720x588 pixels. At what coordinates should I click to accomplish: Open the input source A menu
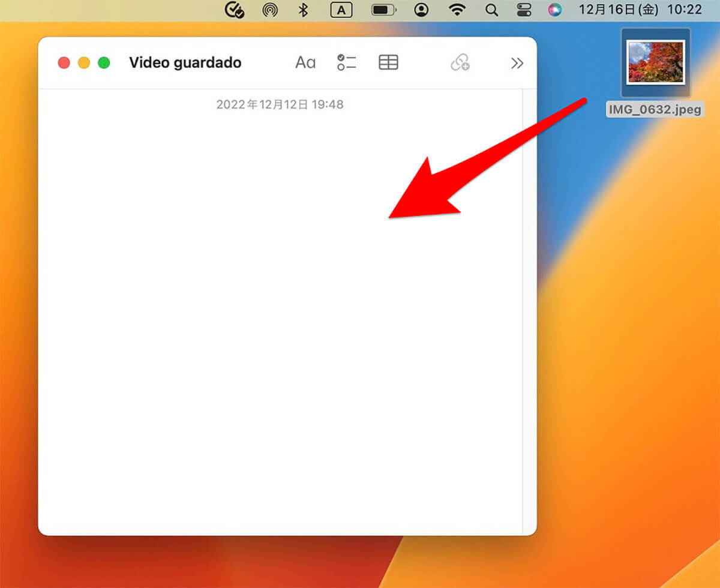[x=341, y=10]
